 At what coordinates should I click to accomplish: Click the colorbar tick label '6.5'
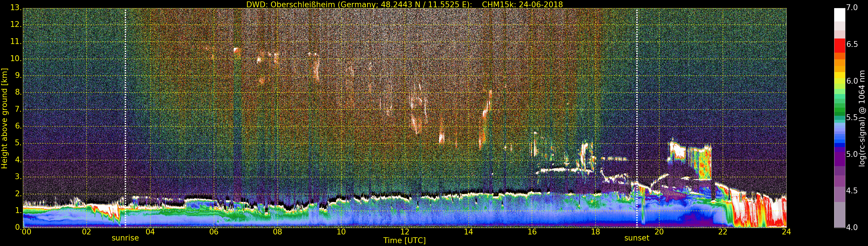pos(852,44)
